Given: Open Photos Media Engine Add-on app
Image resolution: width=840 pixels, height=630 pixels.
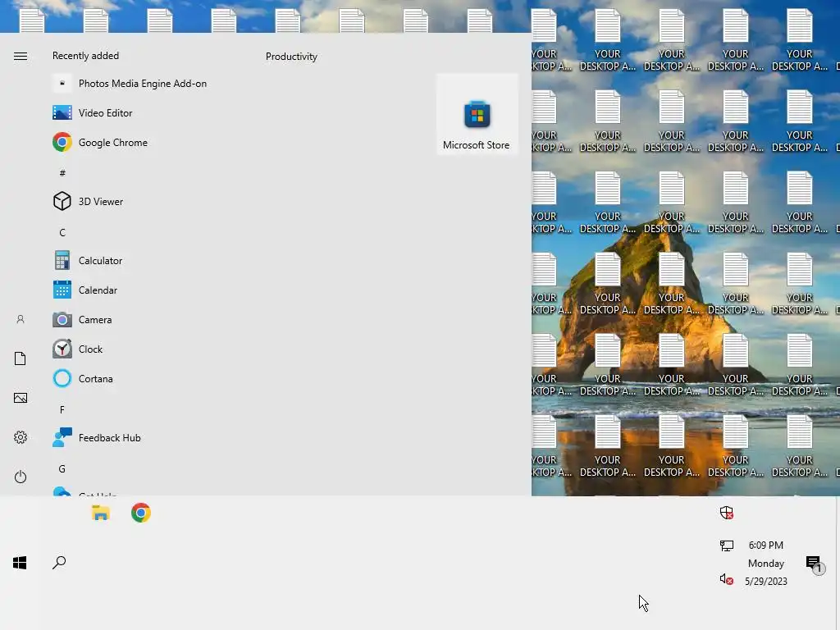Looking at the screenshot, I should tap(130, 84).
